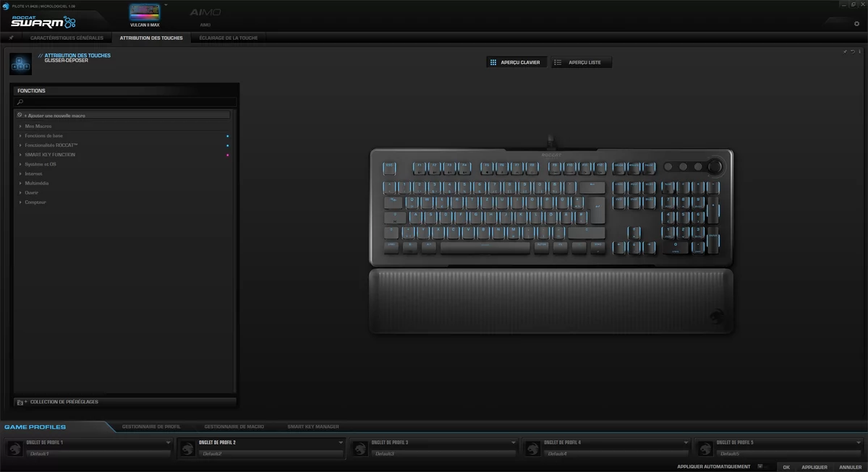Select the numpad 0 key on the keyboard preview
868x472 pixels.
pyautogui.click(x=676, y=247)
